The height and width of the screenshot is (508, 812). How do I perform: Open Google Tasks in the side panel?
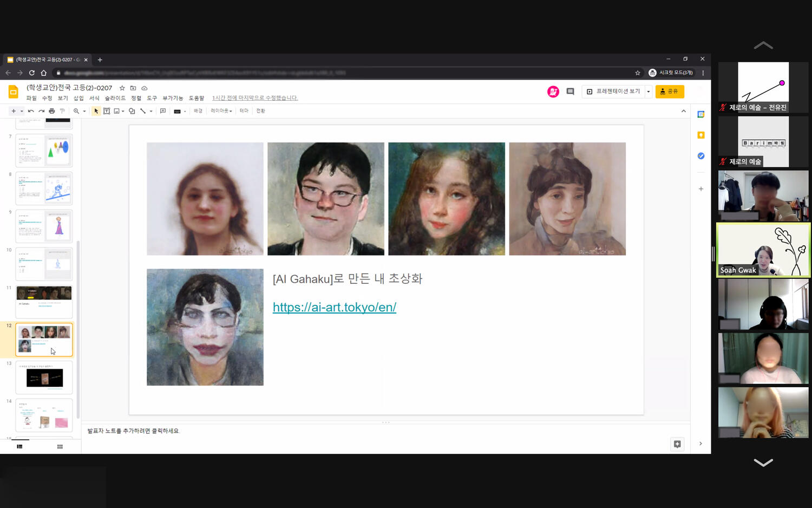click(701, 156)
